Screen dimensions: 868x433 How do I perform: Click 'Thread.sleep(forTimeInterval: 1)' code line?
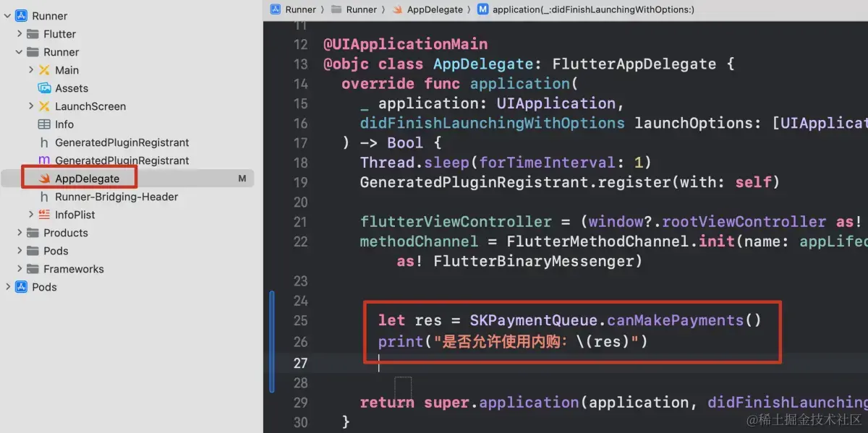coord(506,163)
